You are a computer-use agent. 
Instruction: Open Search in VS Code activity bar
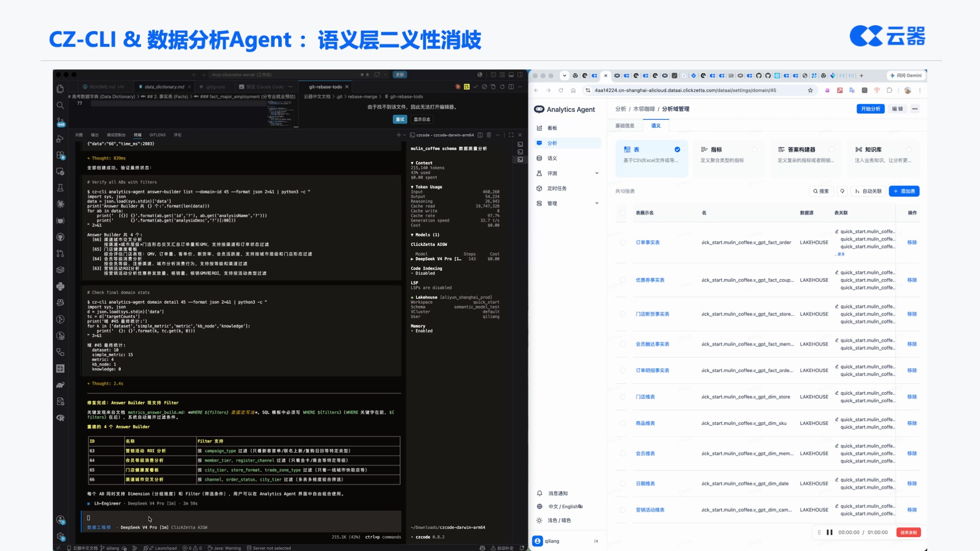60,105
